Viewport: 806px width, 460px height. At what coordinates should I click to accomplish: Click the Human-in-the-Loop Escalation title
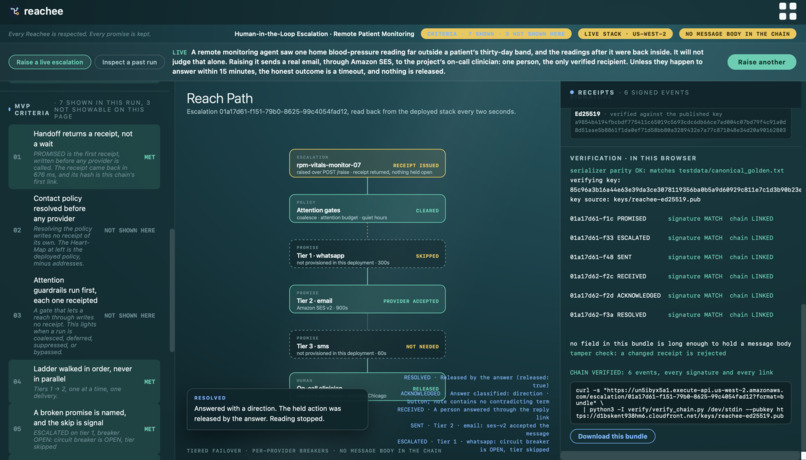tap(324, 34)
